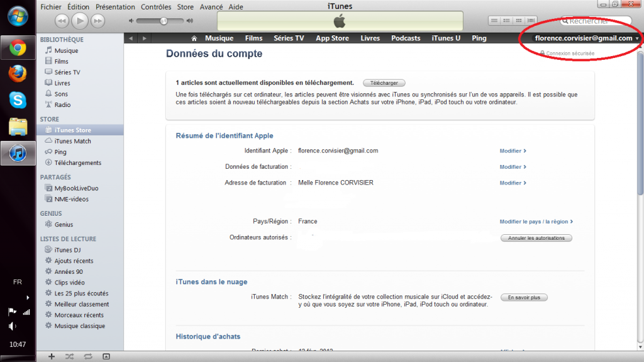Open the account email dropdown
The width and height of the screenshot is (644, 362).
pos(587,38)
